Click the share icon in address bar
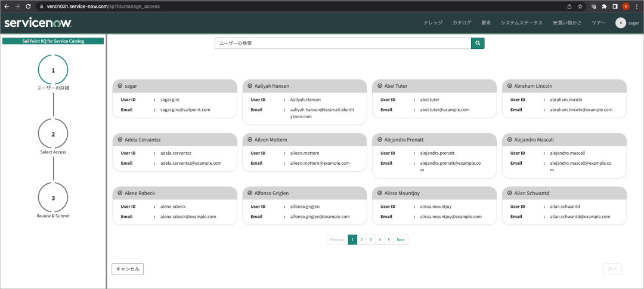This screenshot has width=644, height=289. click(569, 7)
